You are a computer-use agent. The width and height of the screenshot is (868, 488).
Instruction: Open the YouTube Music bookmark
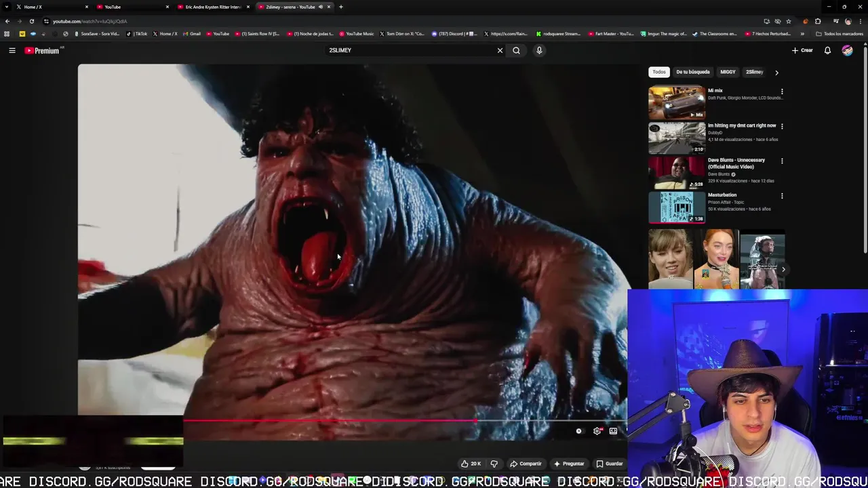tap(357, 34)
